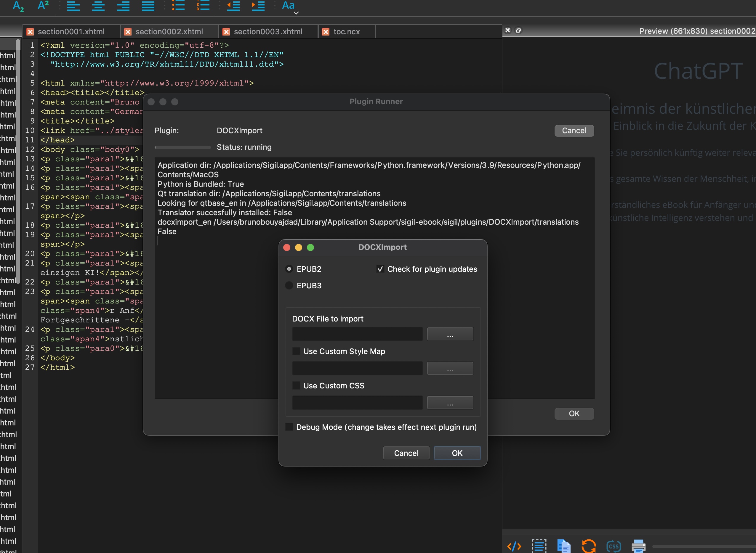Apply superscript formatting
Viewport: 756px width, 553px height.
tap(43, 5)
